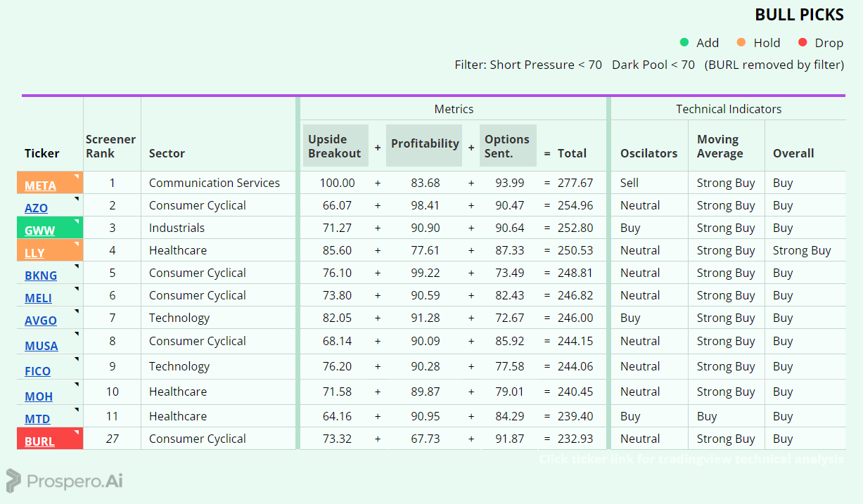The width and height of the screenshot is (863, 504).
Task: Click LLY's upside breakout 85.60
Action: click(x=338, y=250)
